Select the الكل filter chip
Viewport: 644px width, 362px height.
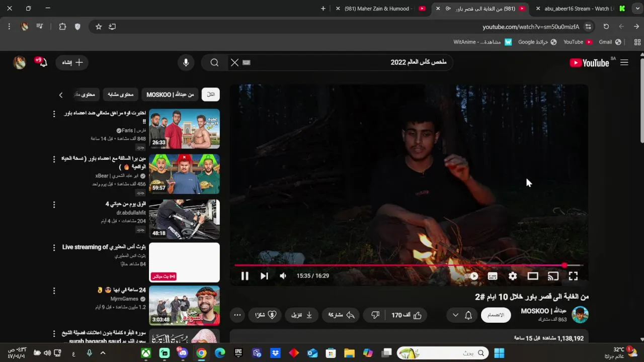point(211,95)
